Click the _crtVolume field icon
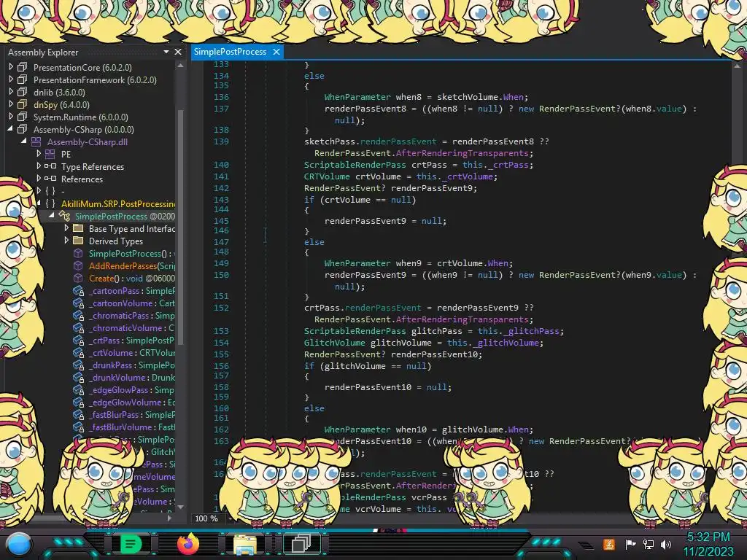The image size is (747, 560). tap(79, 352)
